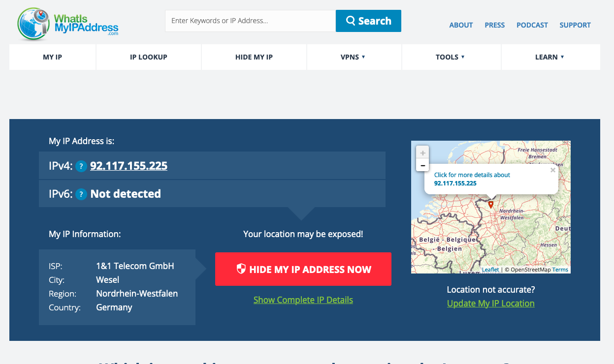Click the red location pin on map
614x364 pixels.
[490, 205]
